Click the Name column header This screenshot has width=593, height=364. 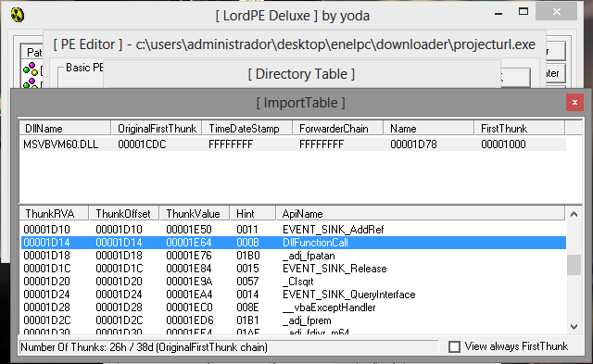428,129
